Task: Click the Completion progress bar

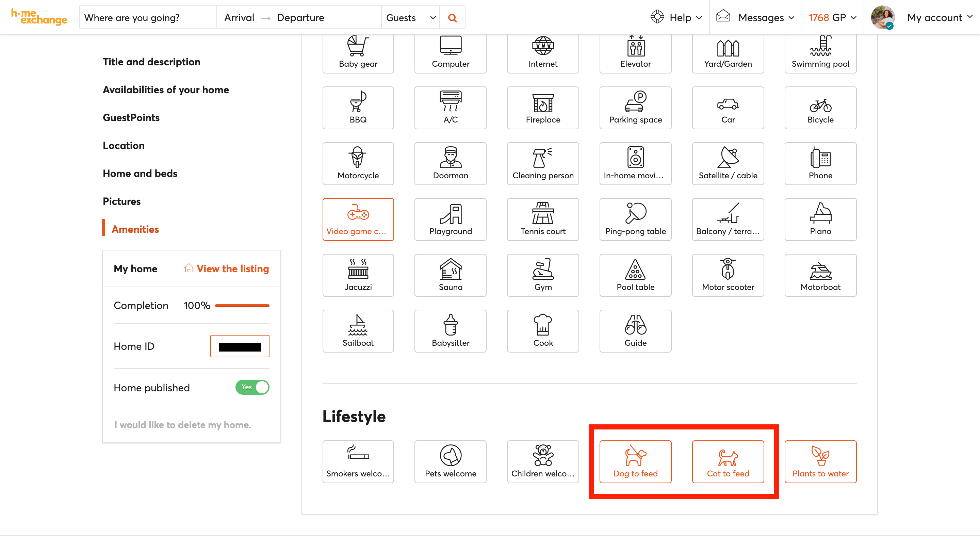Action: [242, 306]
